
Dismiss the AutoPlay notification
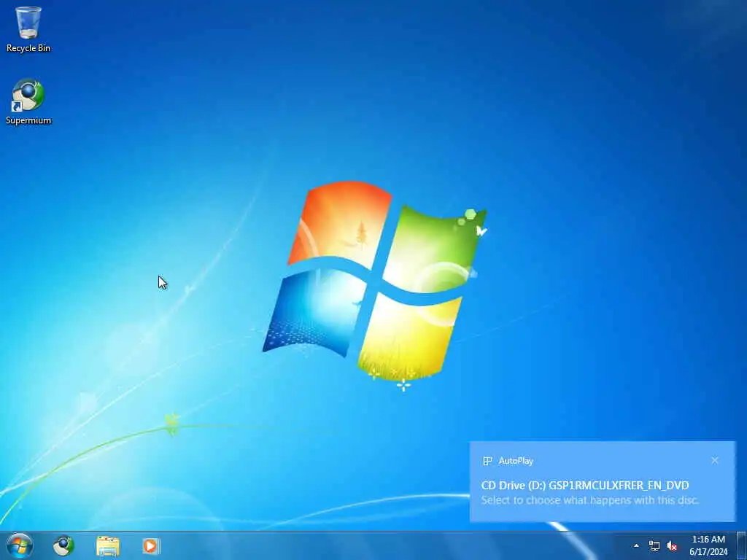click(x=715, y=461)
